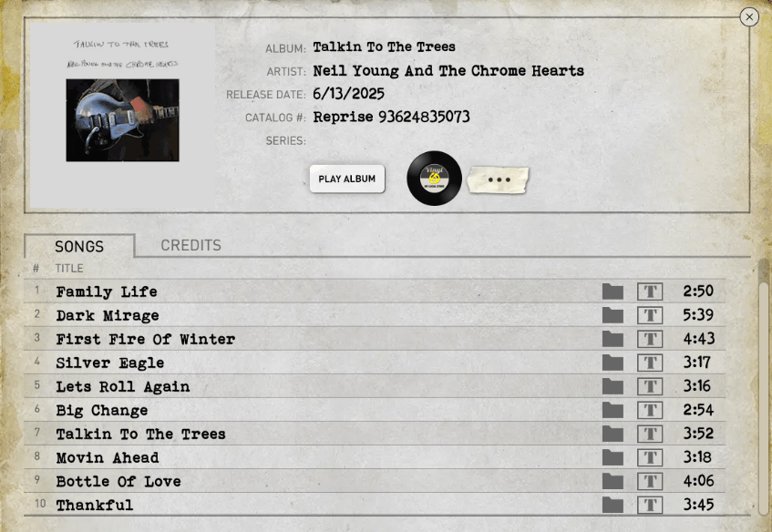The height and width of the screenshot is (532, 772).
Task: Show lyrics T icon for Dark Mirage
Action: click(650, 315)
